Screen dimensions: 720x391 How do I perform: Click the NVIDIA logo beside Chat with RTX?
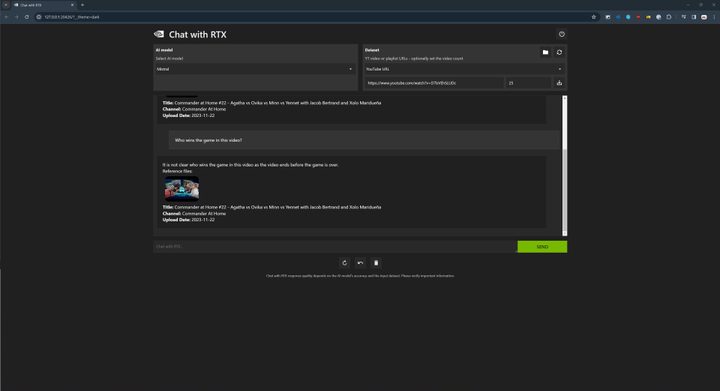click(x=159, y=34)
